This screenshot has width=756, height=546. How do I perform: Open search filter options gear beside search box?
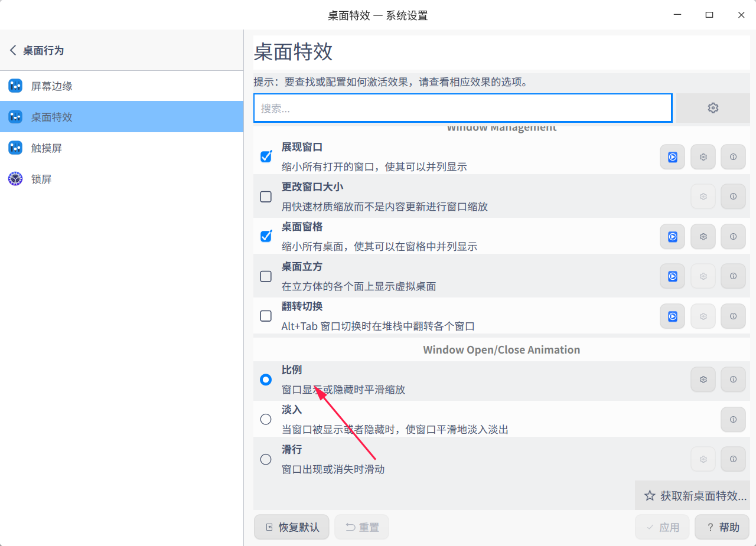coord(713,107)
